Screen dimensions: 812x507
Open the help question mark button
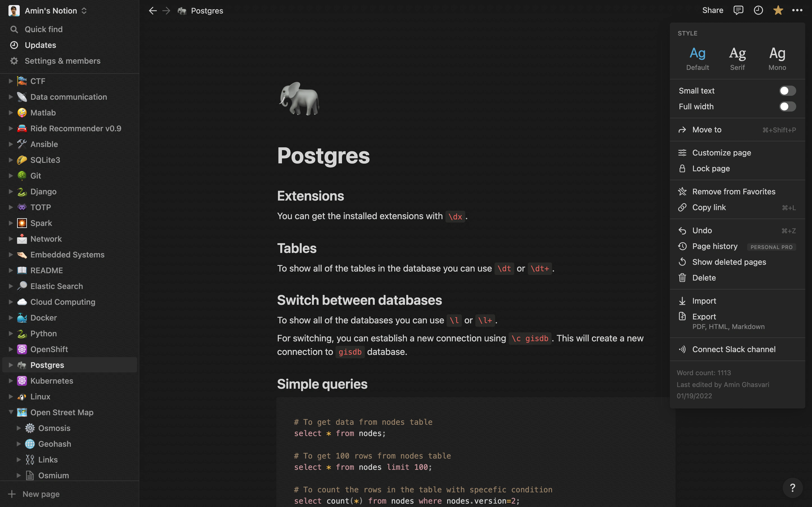[793, 488]
